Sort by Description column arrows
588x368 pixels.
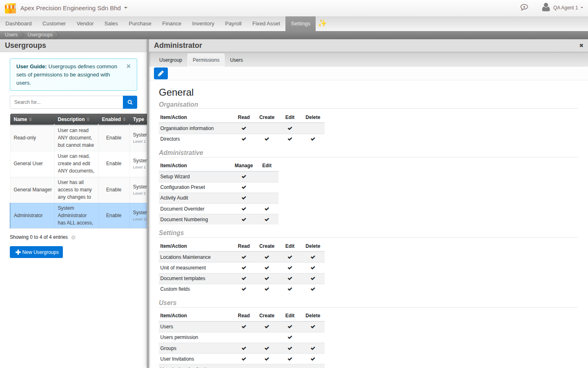point(88,119)
